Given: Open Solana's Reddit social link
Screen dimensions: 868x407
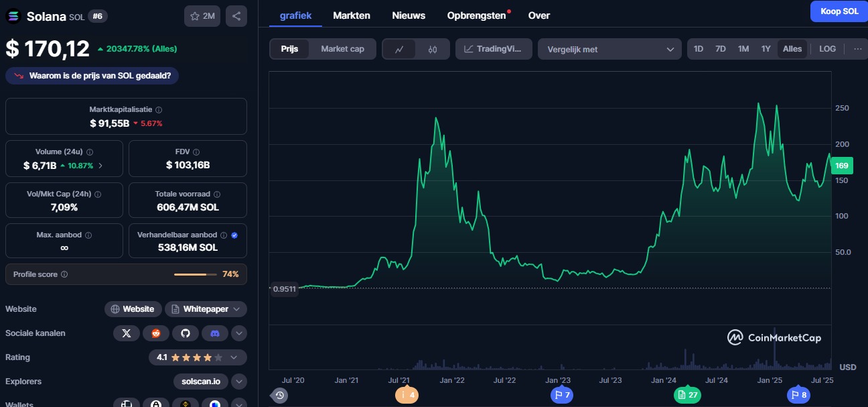Looking at the screenshot, I should click(x=156, y=333).
